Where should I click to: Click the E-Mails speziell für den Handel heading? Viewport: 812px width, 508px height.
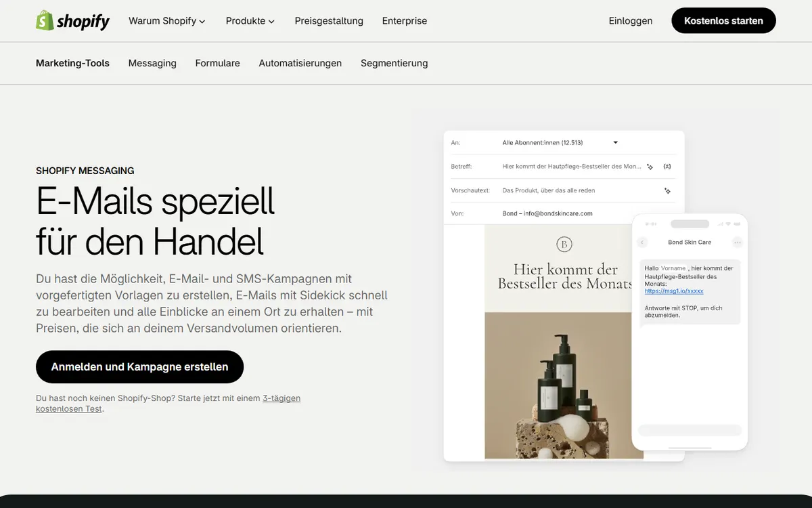click(156, 221)
